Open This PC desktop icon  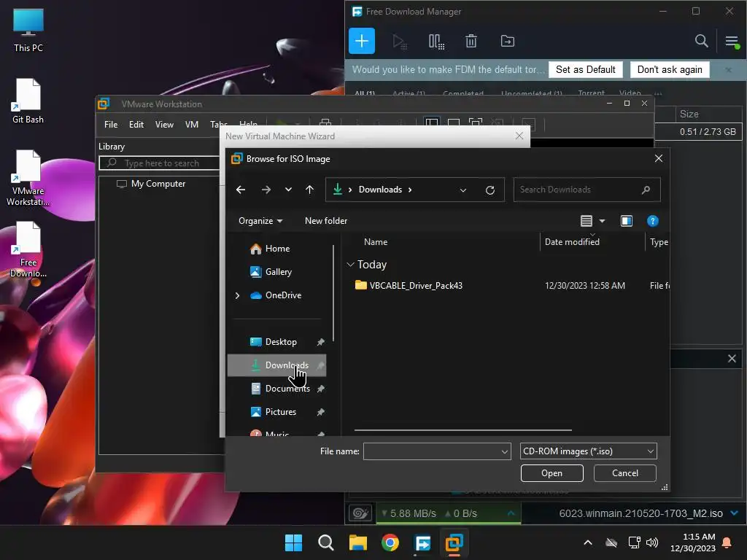click(28, 31)
